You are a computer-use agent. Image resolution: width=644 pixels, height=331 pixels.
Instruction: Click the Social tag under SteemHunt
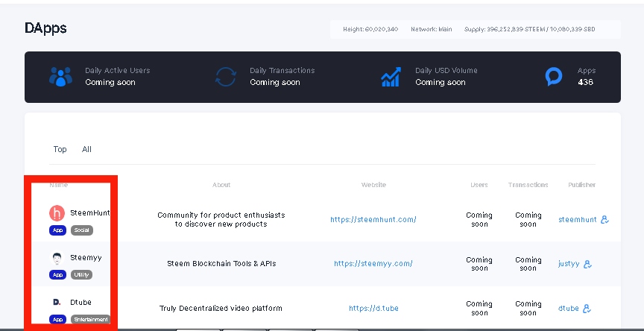82,230
